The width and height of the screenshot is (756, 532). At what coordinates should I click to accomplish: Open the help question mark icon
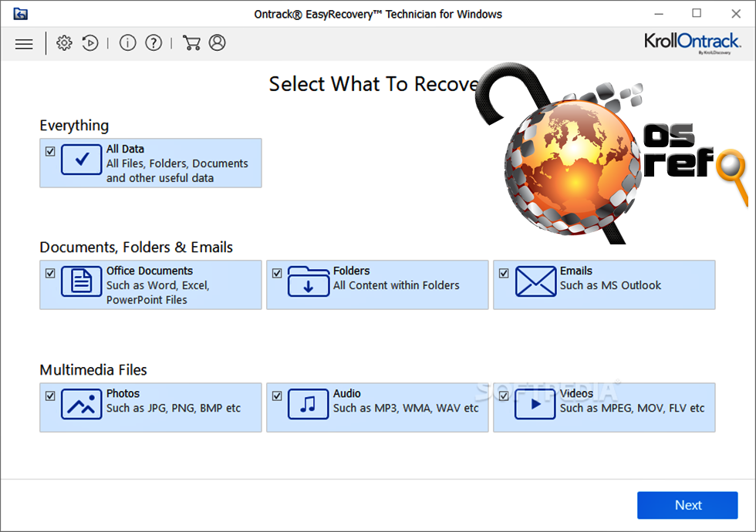154,43
